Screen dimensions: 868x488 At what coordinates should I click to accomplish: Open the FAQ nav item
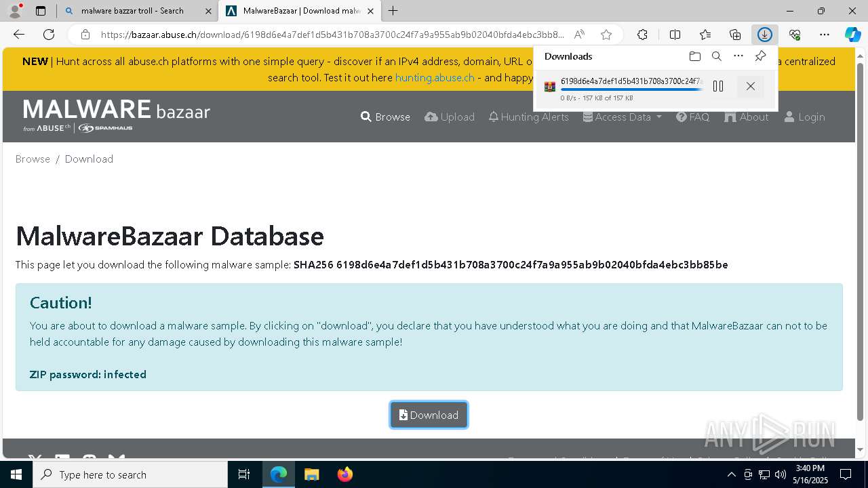[693, 117]
